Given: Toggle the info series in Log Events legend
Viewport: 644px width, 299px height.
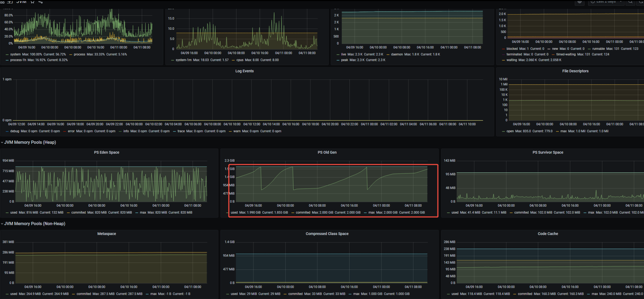Looking at the screenshot, I should (x=126, y=131).
